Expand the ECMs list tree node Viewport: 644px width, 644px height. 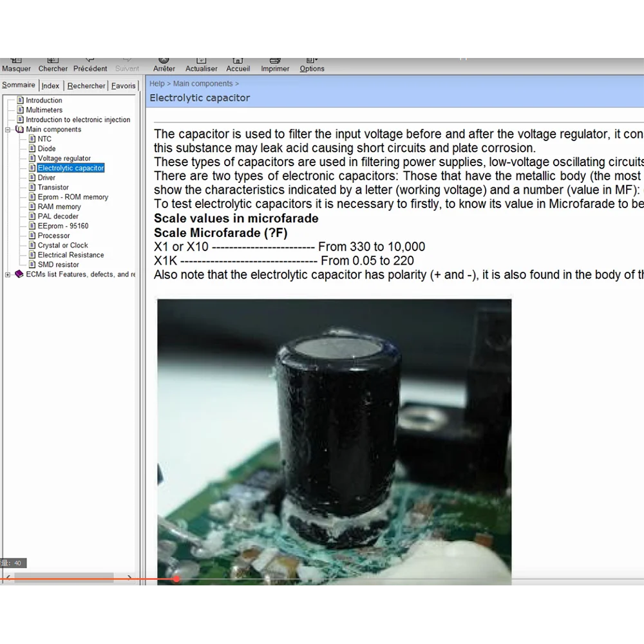(x=7, y=274)
